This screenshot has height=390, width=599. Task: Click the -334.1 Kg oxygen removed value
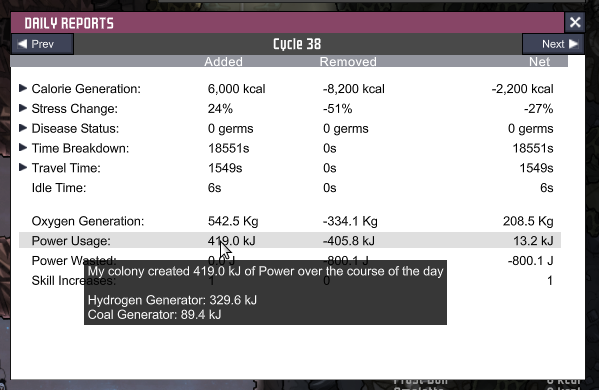coord(350,221)
